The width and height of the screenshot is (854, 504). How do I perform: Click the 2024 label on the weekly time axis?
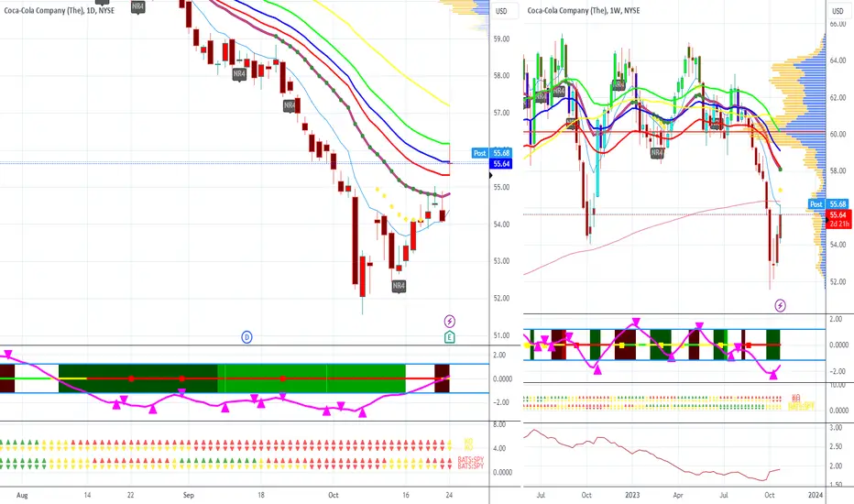click(x=816, y=495)
